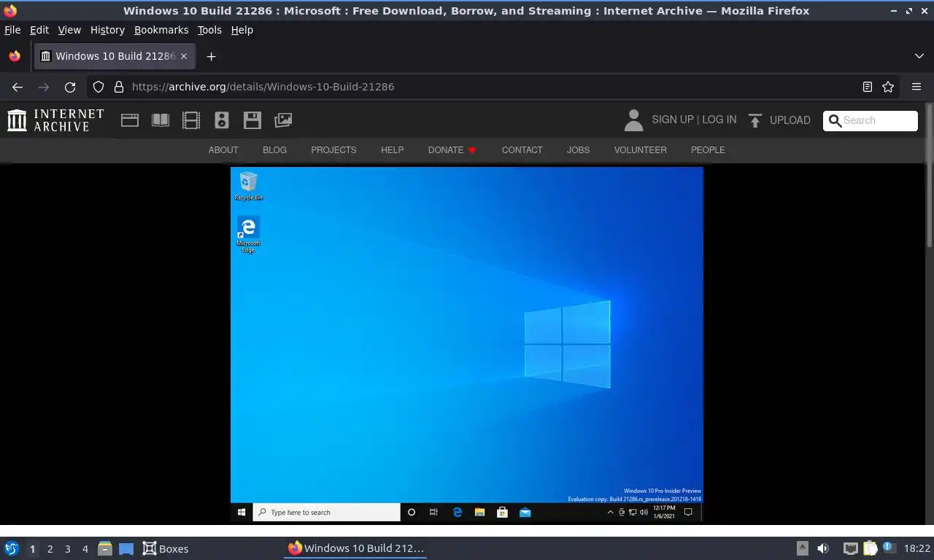Switch to workspace 4
This screenshot has height=560, width=934.
click(x=85, y=549)
